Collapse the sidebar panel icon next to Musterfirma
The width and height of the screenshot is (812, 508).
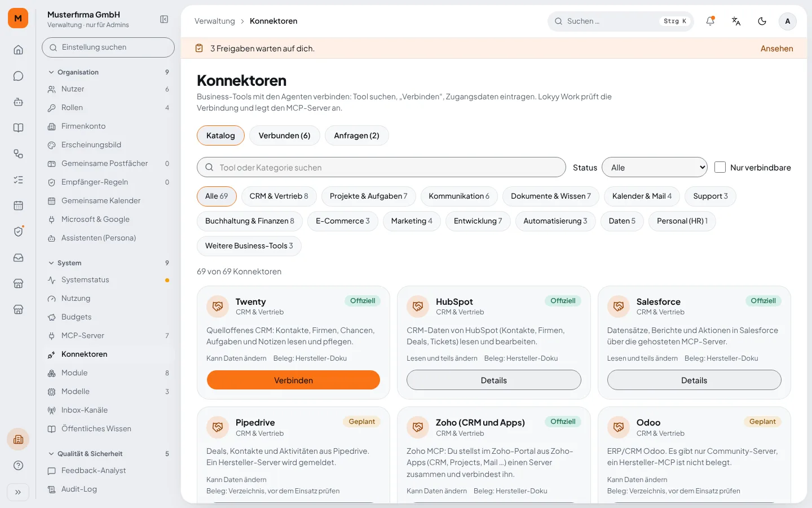click(x=164, y=19)
